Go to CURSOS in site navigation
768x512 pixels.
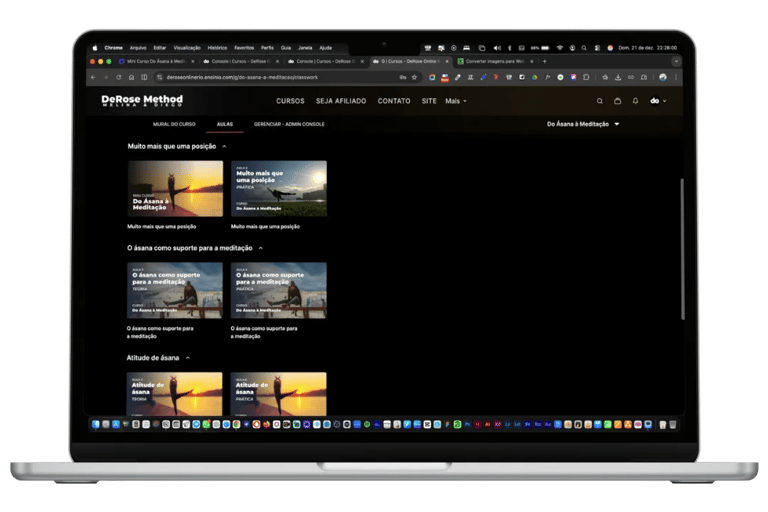click(x=290, y=101)
